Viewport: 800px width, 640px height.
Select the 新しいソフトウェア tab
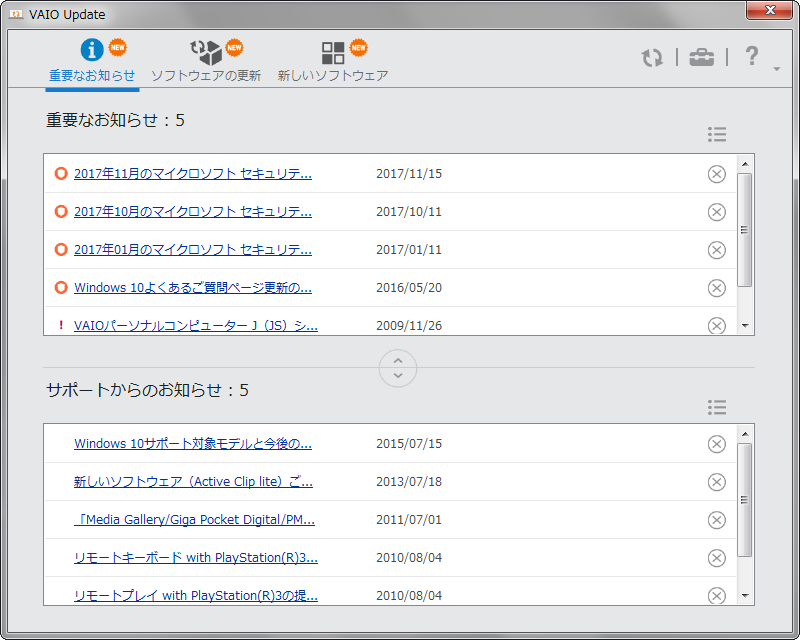coord(333,61)
